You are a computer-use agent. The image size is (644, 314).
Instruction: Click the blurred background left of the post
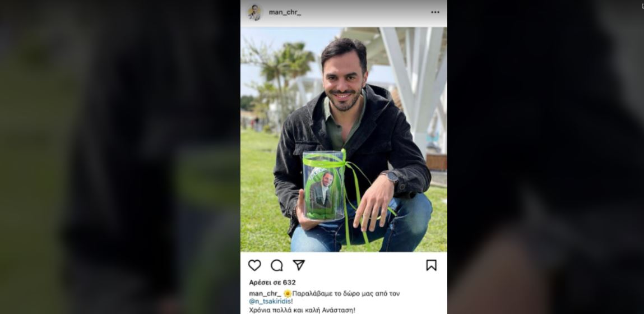(120, 157)
